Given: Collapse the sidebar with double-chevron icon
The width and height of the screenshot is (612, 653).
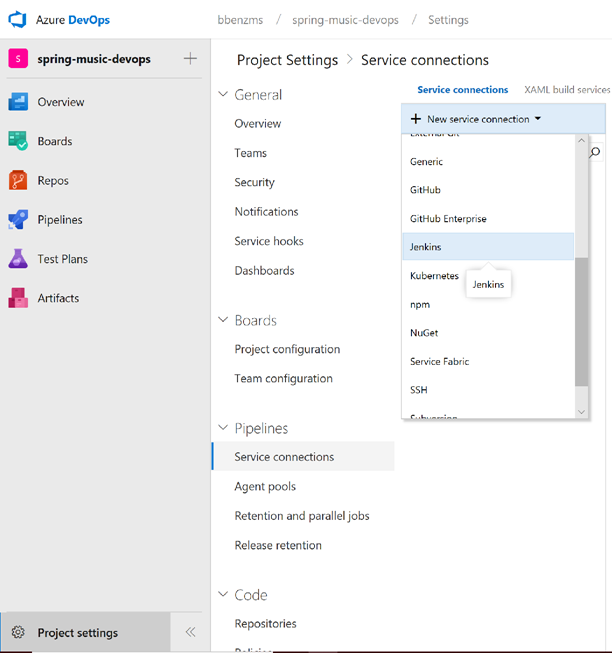Looking at the screenshot, I should (190, 632).
